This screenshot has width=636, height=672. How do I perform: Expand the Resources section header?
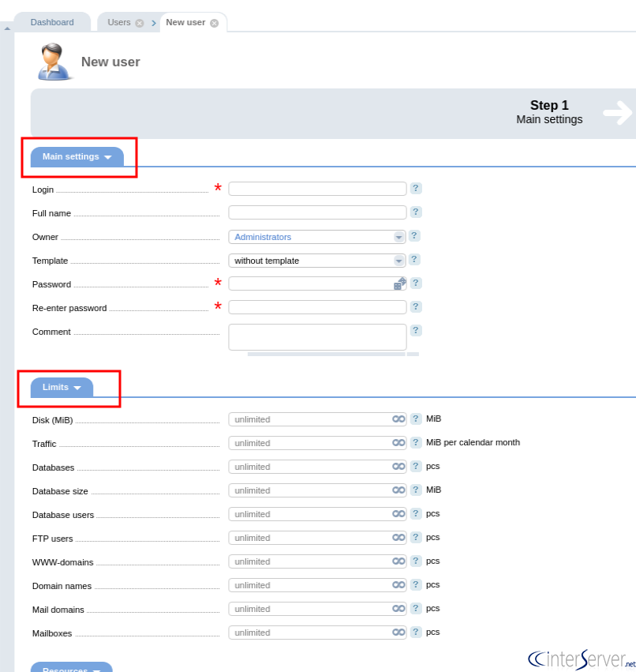[x=72, y=667]
